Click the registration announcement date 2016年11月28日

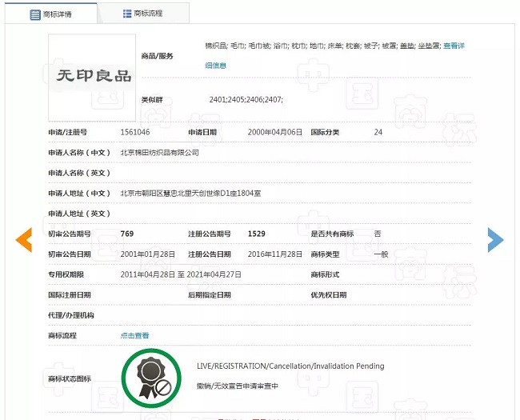(x=275, y=254)
